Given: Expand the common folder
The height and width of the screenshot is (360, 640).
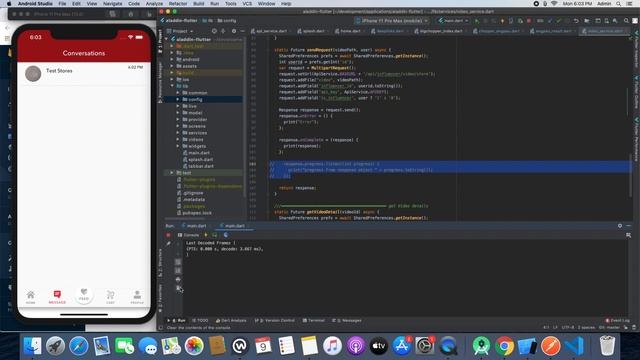Looking at the screenshot, I should [x=178, y=93].
